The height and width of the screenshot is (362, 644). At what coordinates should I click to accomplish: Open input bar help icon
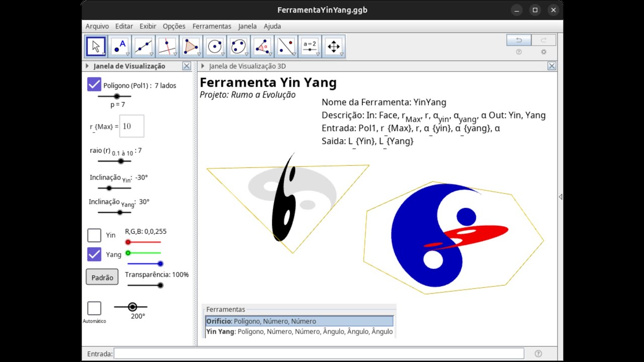point(538,353)
